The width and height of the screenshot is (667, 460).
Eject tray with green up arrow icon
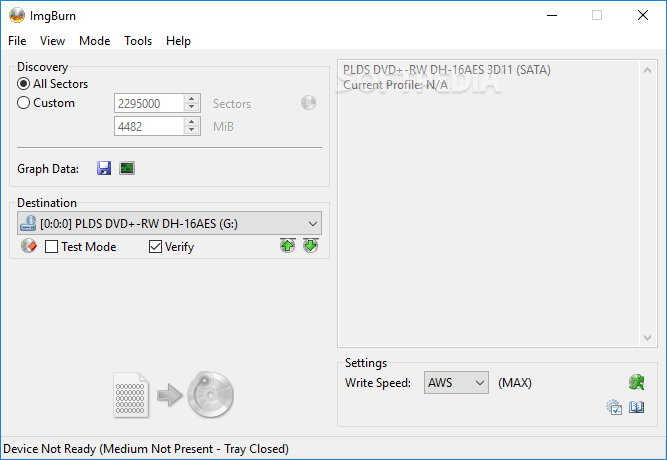(x=288, y=246)
